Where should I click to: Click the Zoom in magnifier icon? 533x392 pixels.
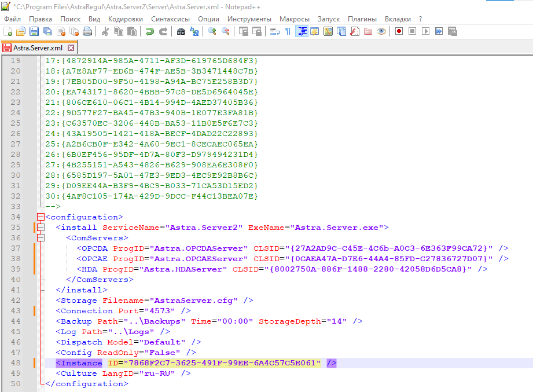(x=212, y=31)
